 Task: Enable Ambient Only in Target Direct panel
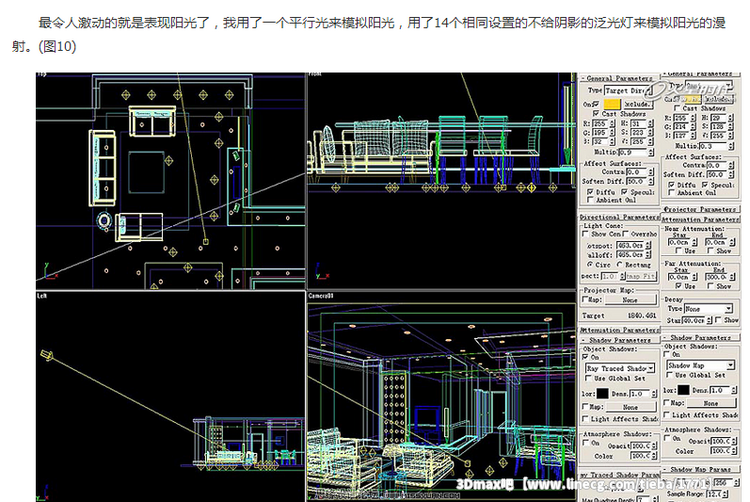tap(590, 200)
